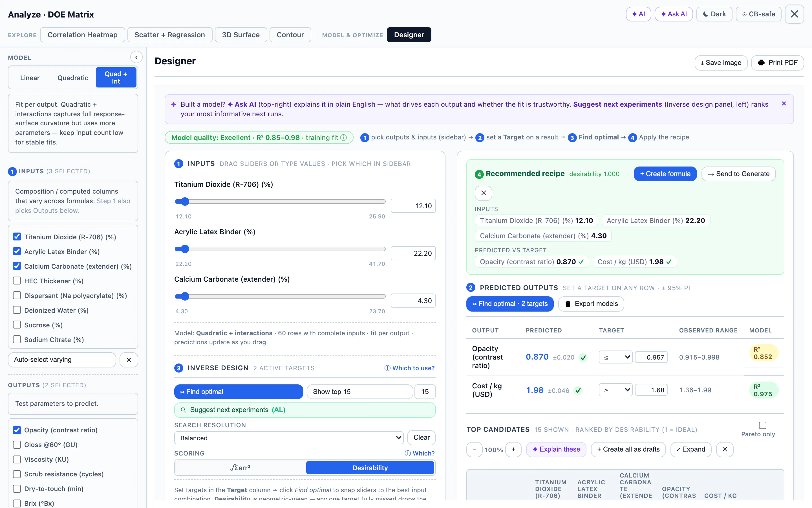This screenshot has width=812, height=508.
Task: Open Correlation Heatmap tab
Action: click(x=83, y=35)
